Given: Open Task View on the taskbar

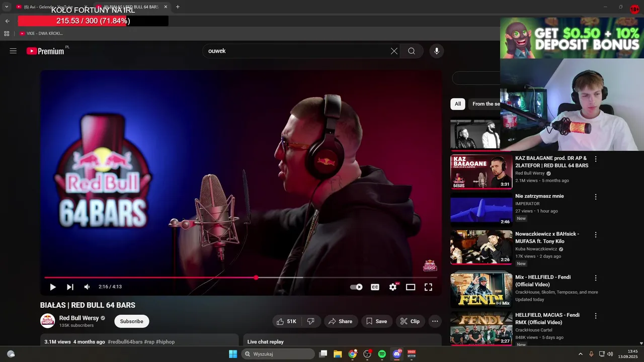Looking at the screenshot, I should tap(324, 354).
